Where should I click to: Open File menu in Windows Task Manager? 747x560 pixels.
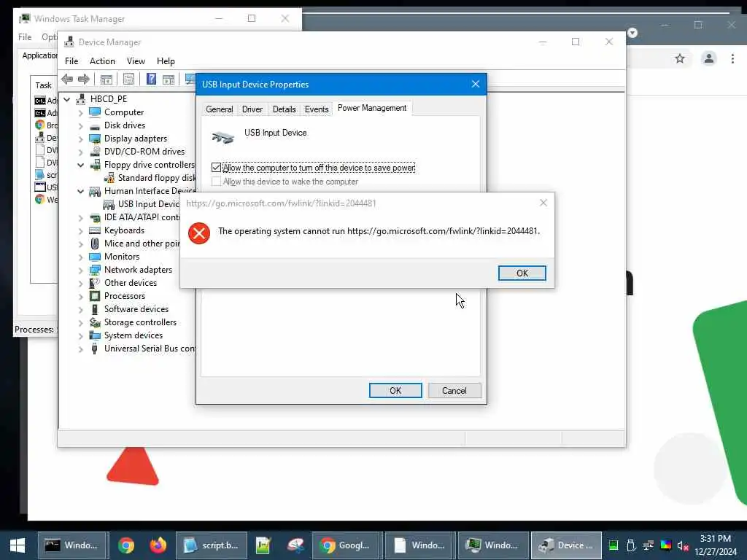tap(25, 36)
